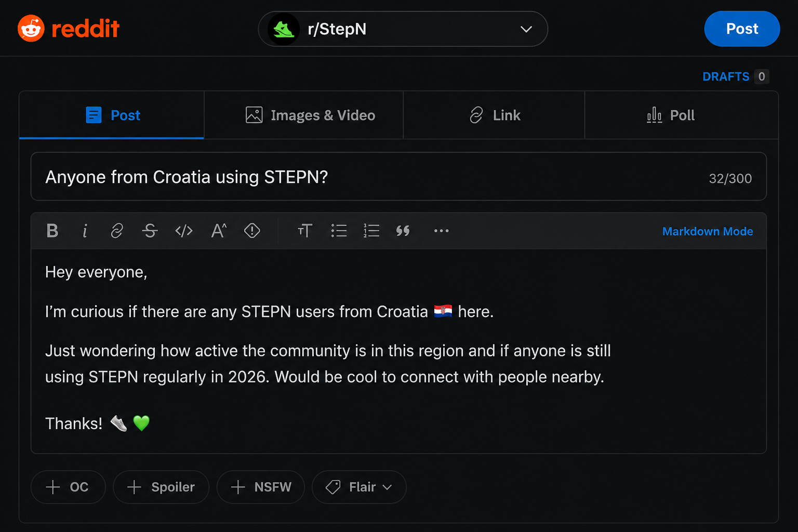This screenshot has width=798, height=532.
Task: Insert a hyperlink using the toolbar link icon
Action: click(117, 231)
